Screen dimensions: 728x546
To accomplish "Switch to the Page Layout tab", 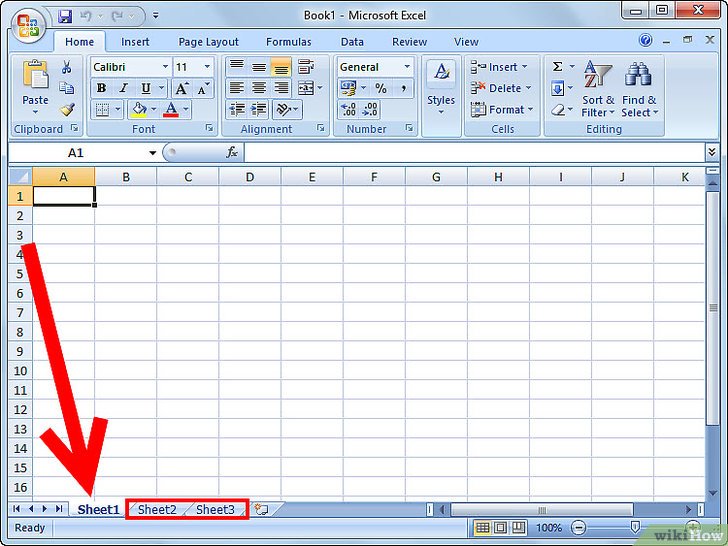I will pyautogui.click(x=208, y=42).
